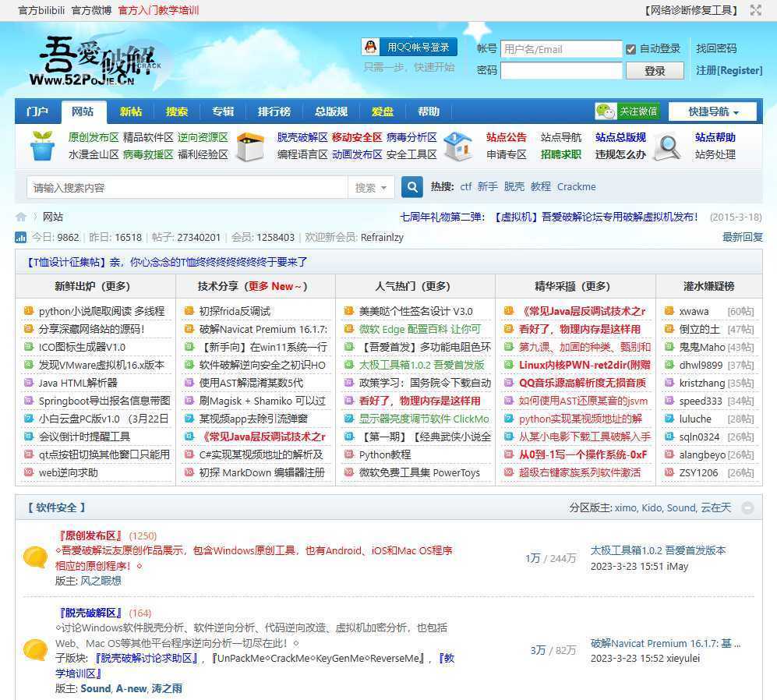
Task: Click the 官方入门教学培训 link
Action: (158, 10)
